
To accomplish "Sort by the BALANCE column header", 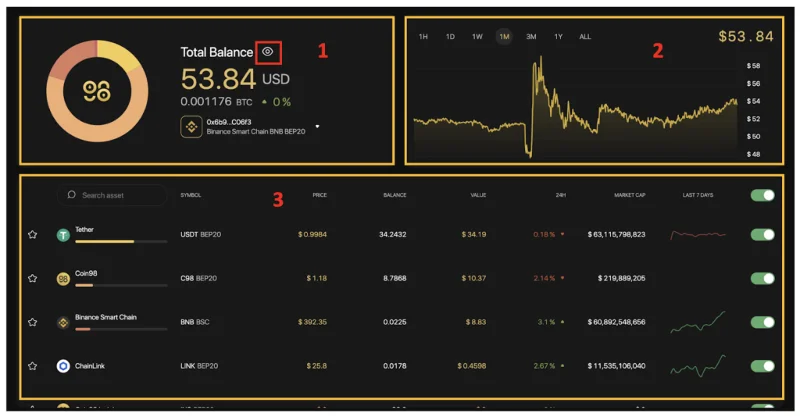I will point(395,195).
